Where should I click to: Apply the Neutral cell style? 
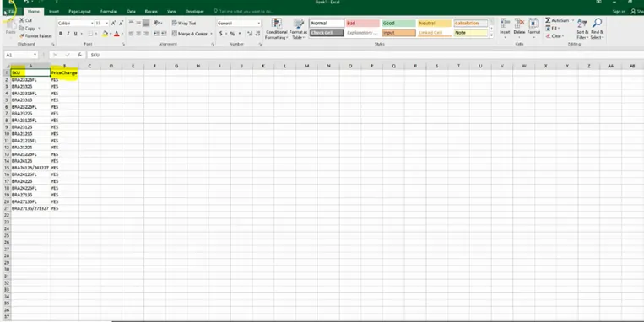pos(435,24)
